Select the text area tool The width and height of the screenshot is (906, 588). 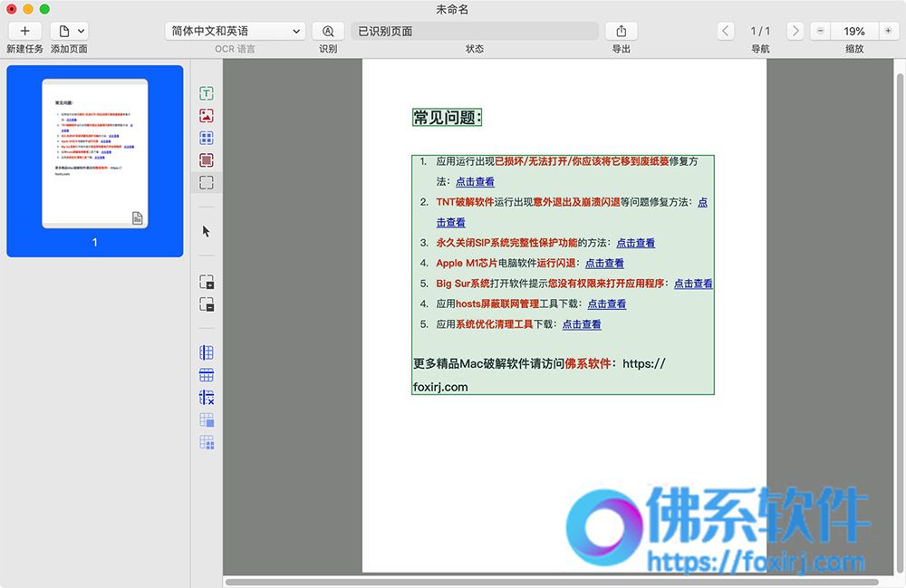pyautogui.click(x=207, y=93)
